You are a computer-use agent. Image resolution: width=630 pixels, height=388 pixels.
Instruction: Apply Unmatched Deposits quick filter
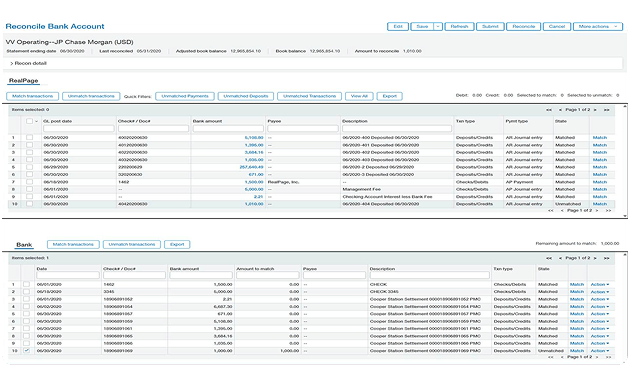(245, 96)
